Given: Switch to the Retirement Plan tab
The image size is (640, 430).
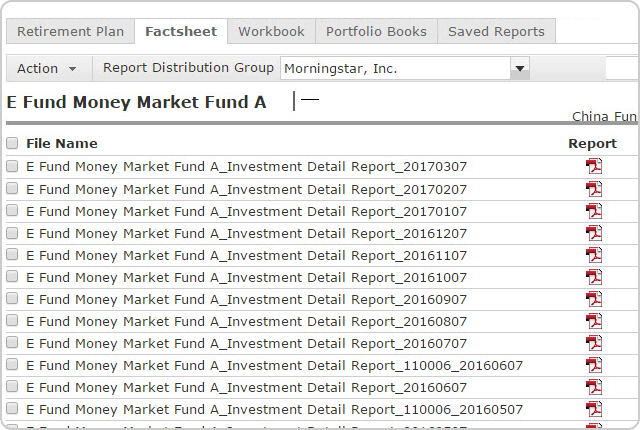Looking at the screenshot, I should coord(70,31).
